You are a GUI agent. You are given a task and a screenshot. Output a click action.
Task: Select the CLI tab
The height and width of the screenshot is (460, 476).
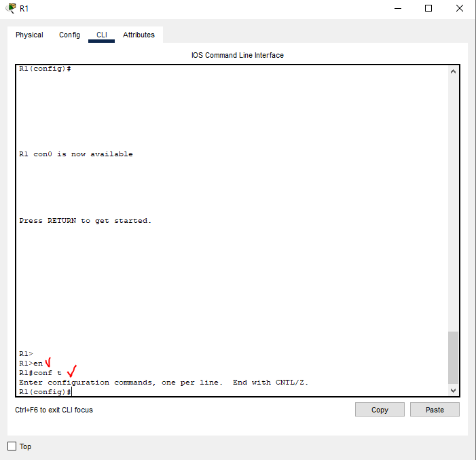tap(102, 35)
